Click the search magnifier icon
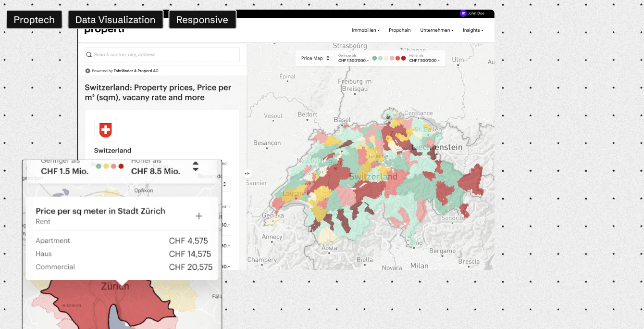The image size is (644, 329). coord(89,55)
